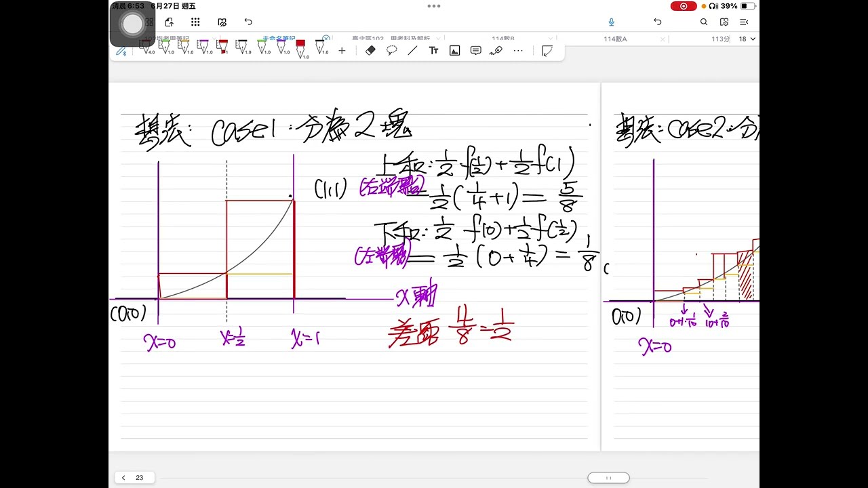Tap the AssistiveTouch floating button

coord(132,24)
